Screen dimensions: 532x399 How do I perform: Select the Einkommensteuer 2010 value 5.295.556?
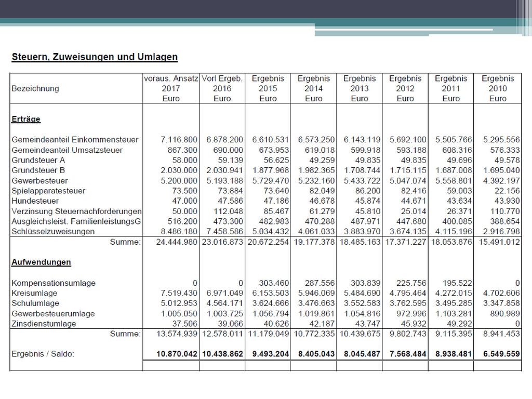click(x=501, y=140)
